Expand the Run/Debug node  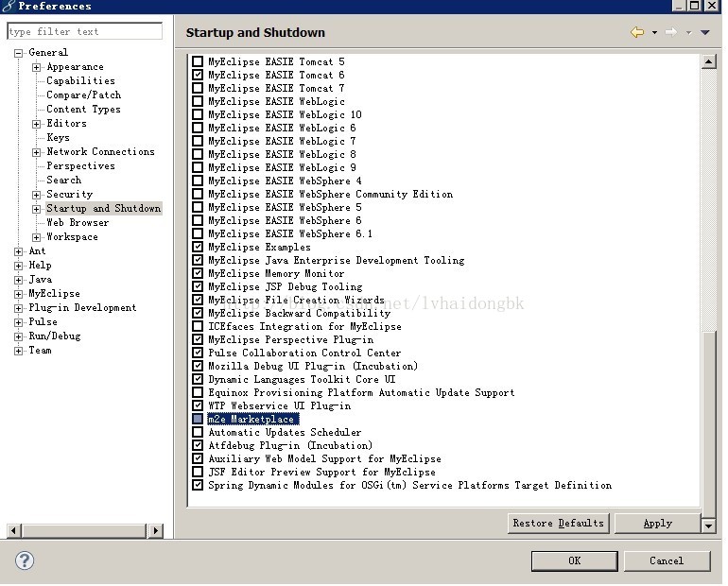click(x=18, y=336)
